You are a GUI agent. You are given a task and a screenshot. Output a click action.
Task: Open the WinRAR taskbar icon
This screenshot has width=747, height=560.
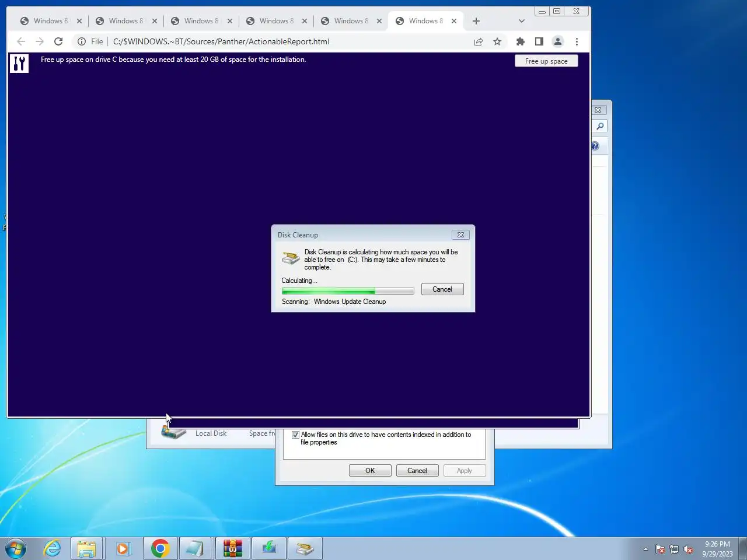coord(232,549)
